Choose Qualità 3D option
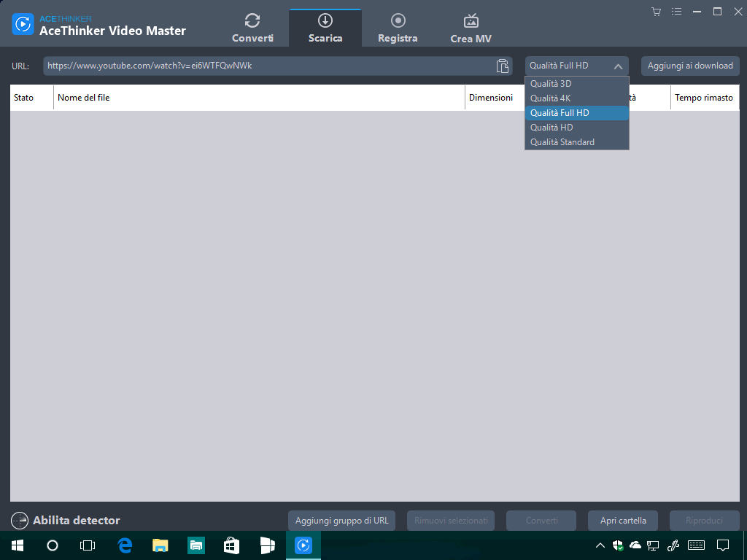 click(576, 84)
